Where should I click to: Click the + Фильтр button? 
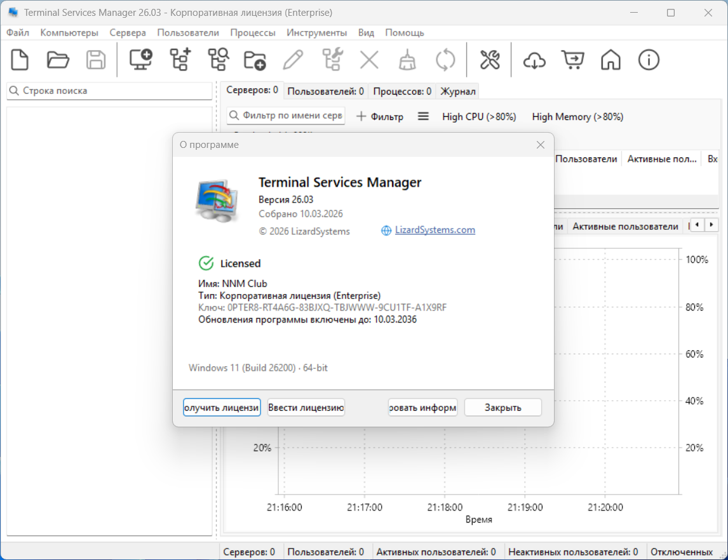[x=380, y=116]
